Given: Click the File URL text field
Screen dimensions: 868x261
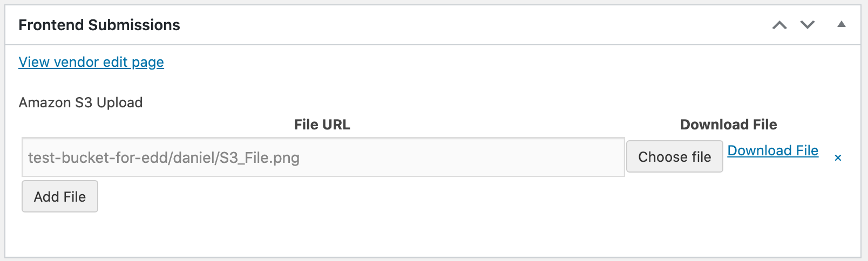Looking at the screenshot, I should pyautogui.click(x=323, y=157).
